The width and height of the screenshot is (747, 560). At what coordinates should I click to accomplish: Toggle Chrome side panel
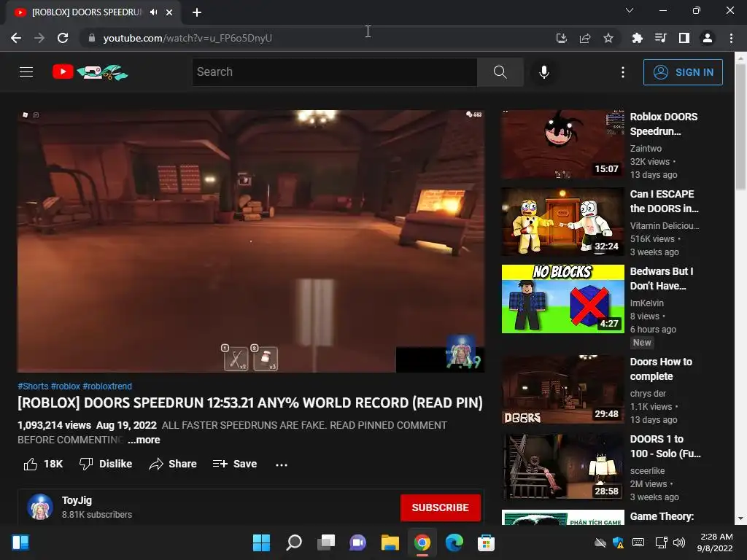(684, 38)
